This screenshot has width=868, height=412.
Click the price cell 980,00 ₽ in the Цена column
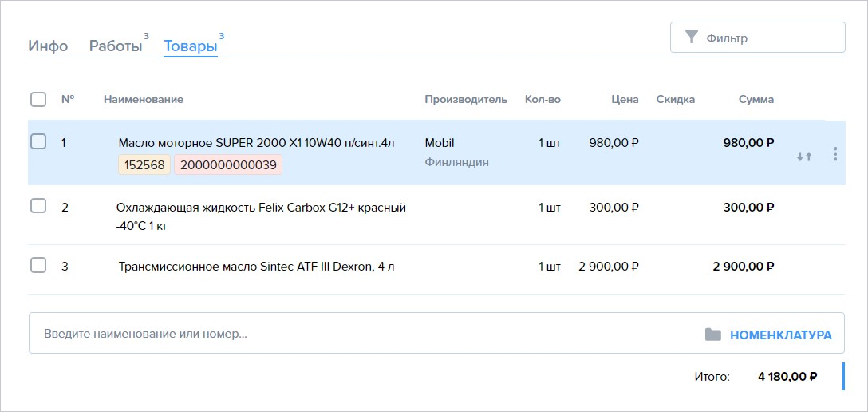[614, 143]
